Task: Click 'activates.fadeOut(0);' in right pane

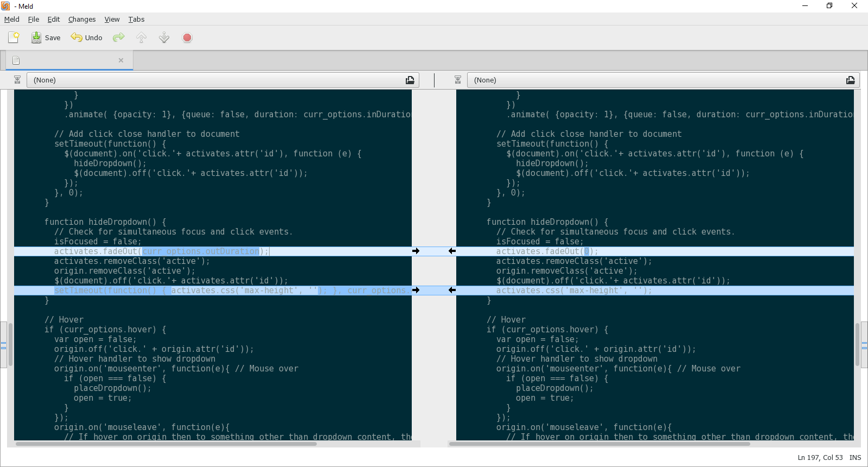Action: point(547,251)
